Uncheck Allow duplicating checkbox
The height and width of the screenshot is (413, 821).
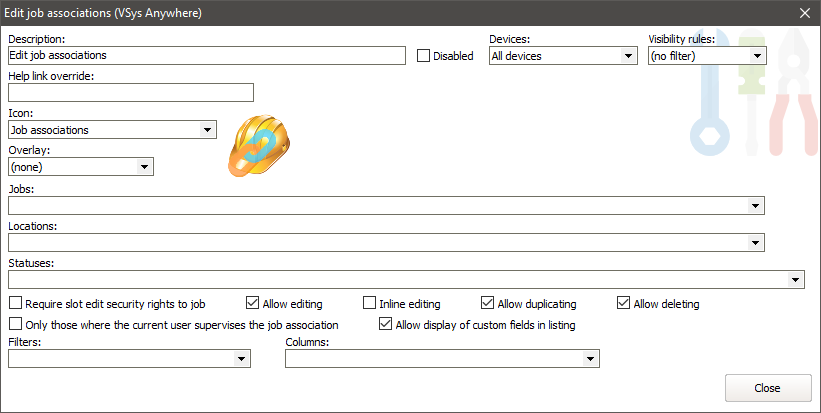(x=488, y=303)
